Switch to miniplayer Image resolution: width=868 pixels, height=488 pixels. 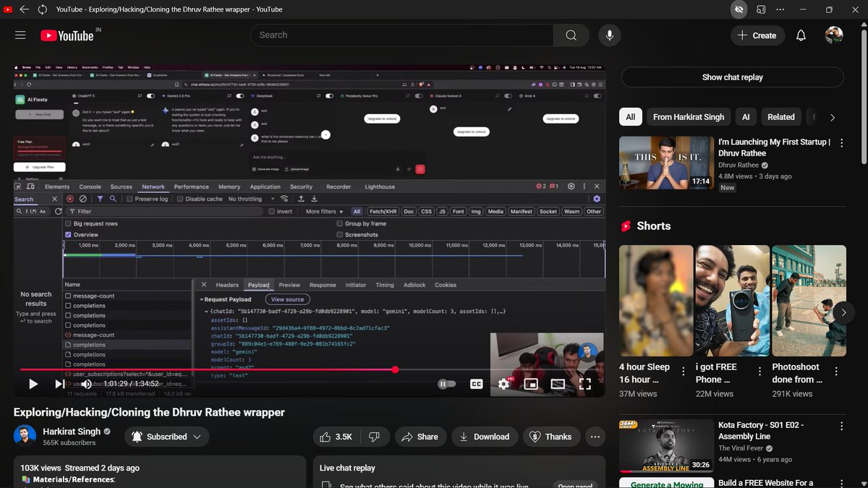point(531,384)
